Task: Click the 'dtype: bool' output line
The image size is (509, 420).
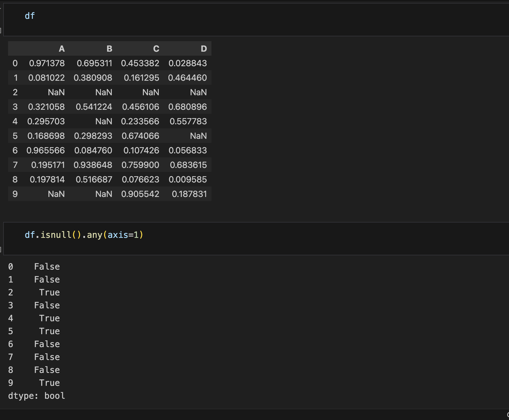Action: (37, 396)
